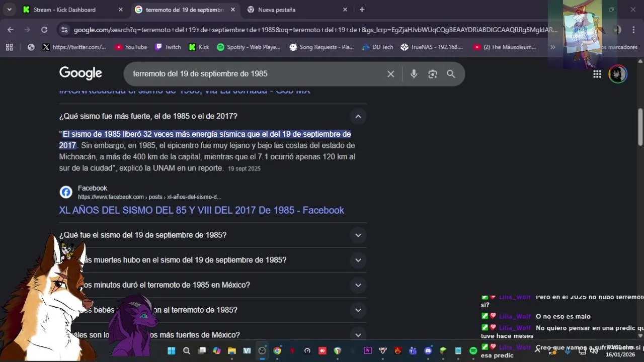Close the terremoto search tab
The width and height of the screenshot is (644, 362).
(x=232, y=10)
